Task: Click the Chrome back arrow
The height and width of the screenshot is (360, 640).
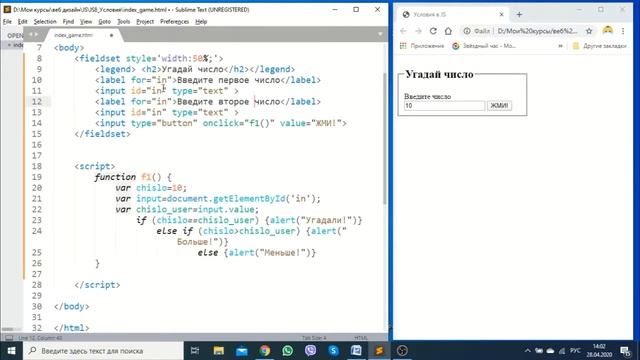Action: click(x=403, y=31)
